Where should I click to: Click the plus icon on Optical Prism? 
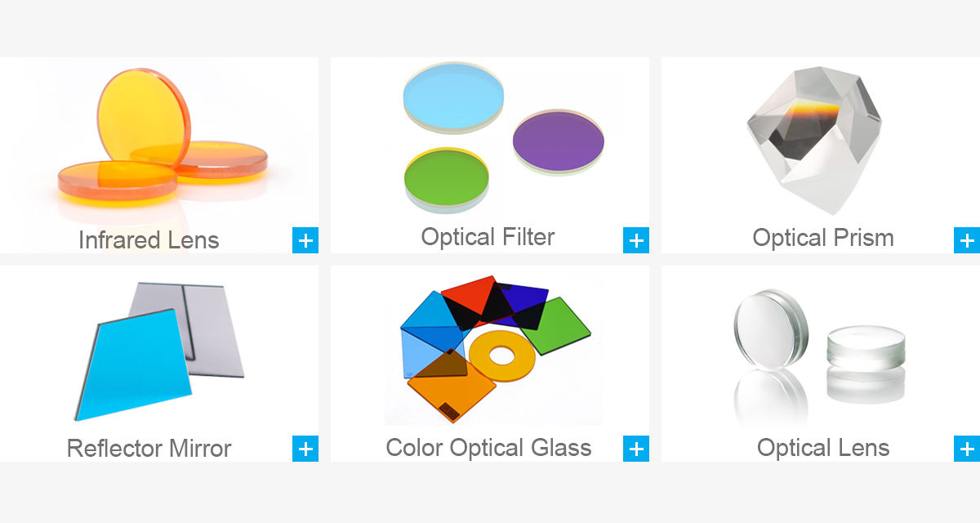coord(967,240)
